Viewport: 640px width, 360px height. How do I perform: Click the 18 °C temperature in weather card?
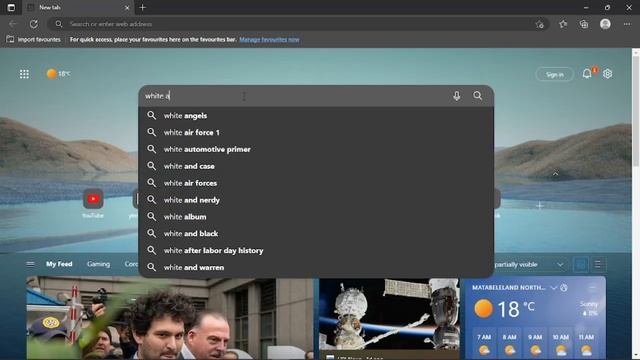516,309
